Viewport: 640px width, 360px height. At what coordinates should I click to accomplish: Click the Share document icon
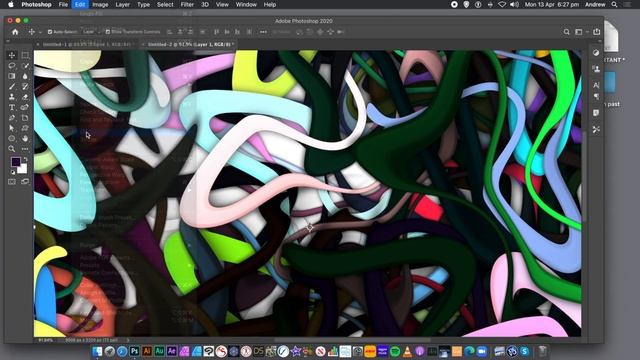[597, 31]
